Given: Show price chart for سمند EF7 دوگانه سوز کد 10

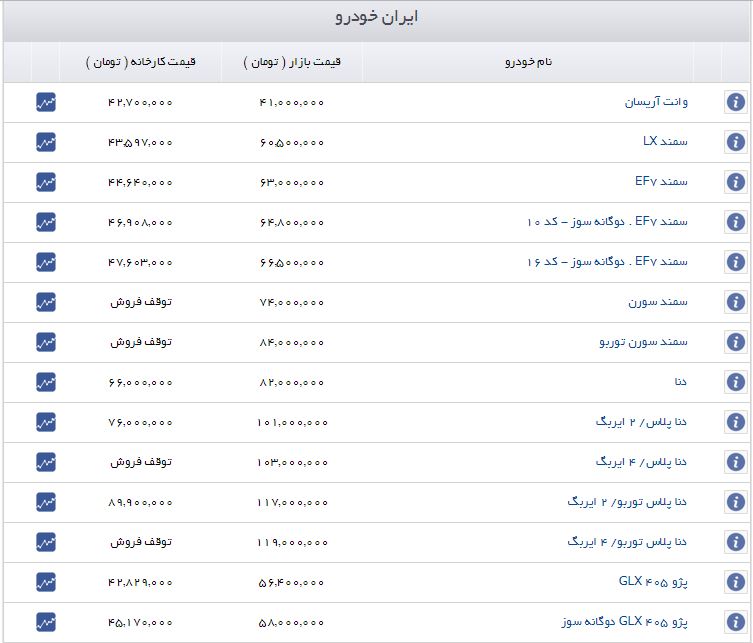Looking at the screenshot, I should tap(46, 222).
